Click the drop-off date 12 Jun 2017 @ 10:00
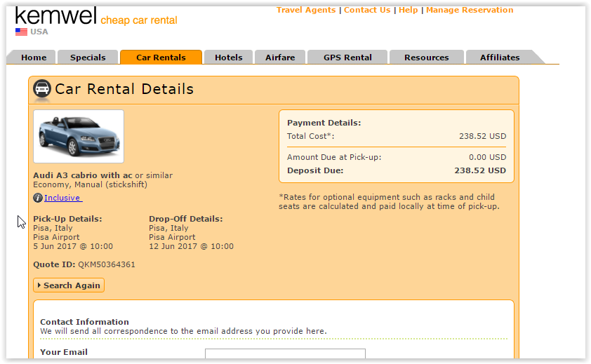591x364 pixels. click(191, 246)
